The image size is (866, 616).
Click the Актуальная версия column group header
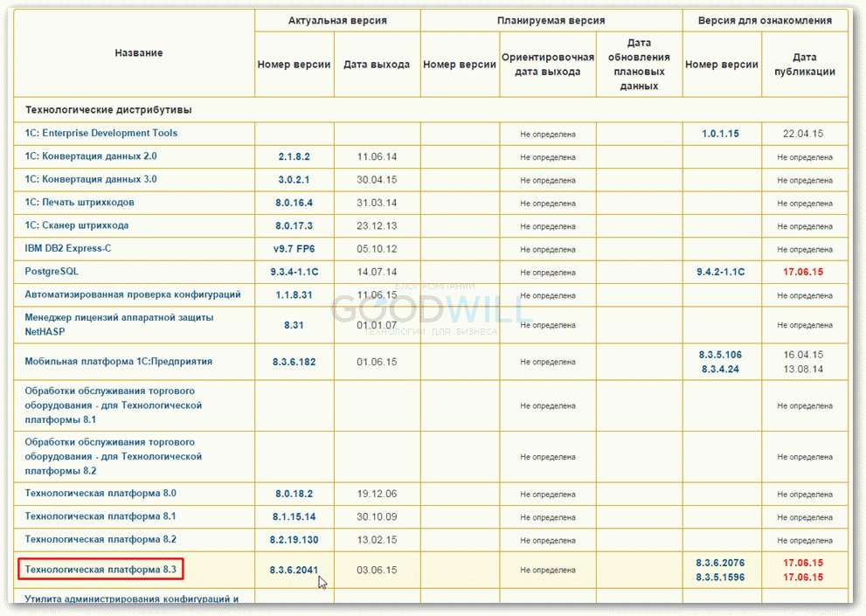click(x=337, y=20)
